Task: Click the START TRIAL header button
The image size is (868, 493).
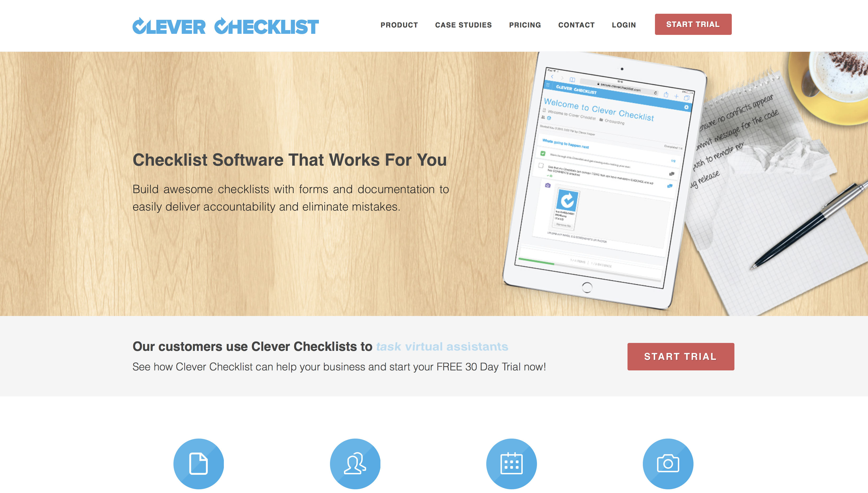Action: tap(693, 25)
